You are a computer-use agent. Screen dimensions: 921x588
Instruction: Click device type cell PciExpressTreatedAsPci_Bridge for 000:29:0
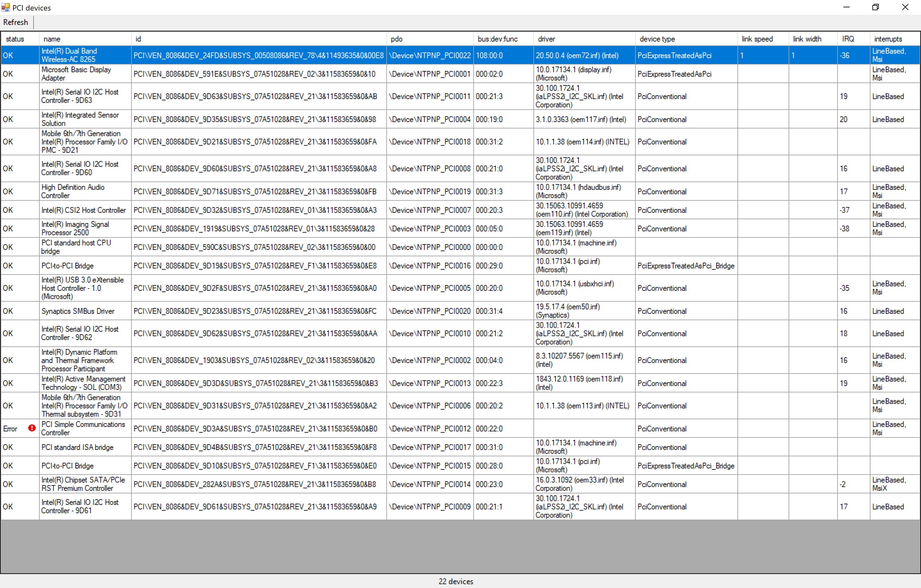pyautogui.click(x=686, y=266)
